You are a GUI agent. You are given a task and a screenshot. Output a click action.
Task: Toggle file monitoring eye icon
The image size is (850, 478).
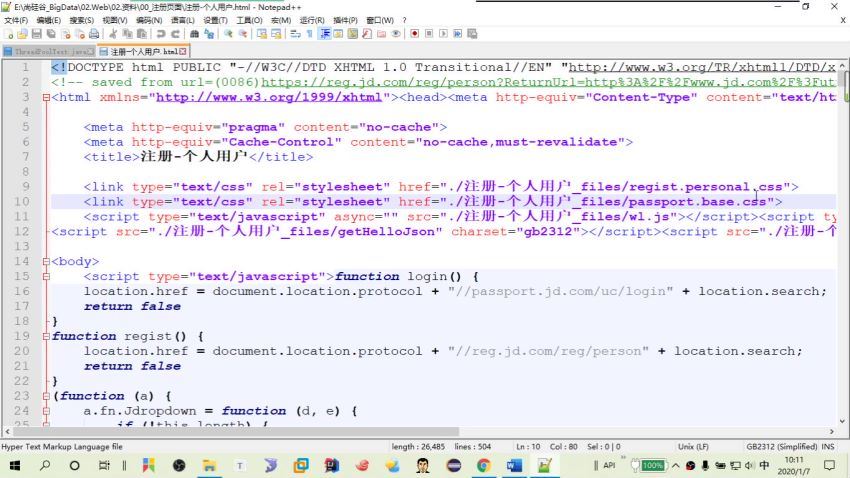click(x=396, y=34)
